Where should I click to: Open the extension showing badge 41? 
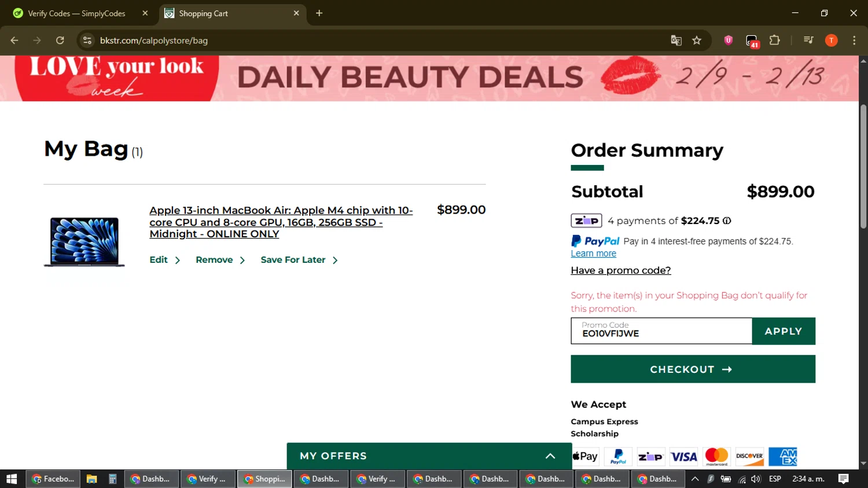pos(752,41)
